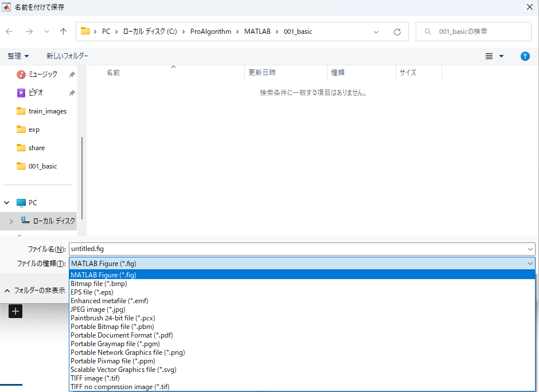Expand the ローカル ディスク tree node

tap(11, 221)
